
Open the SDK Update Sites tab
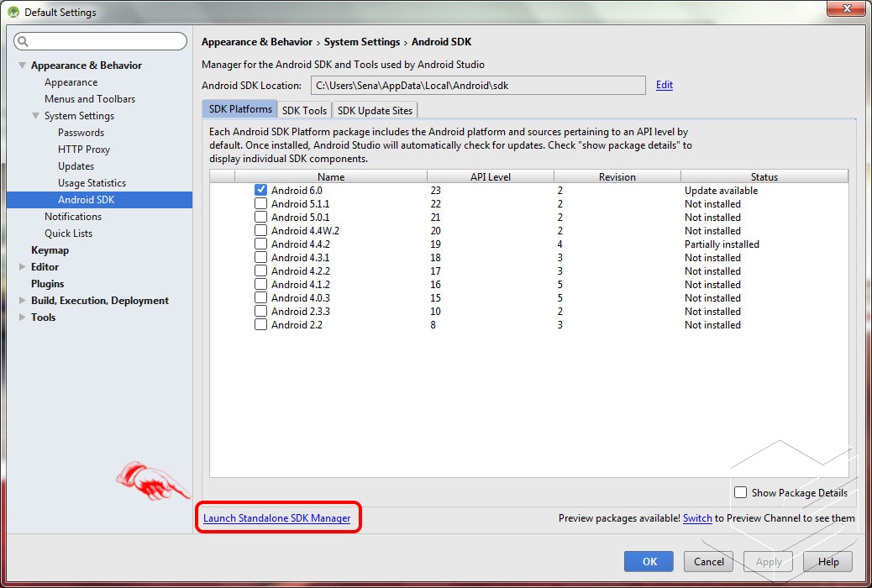[x=375, y=110]
